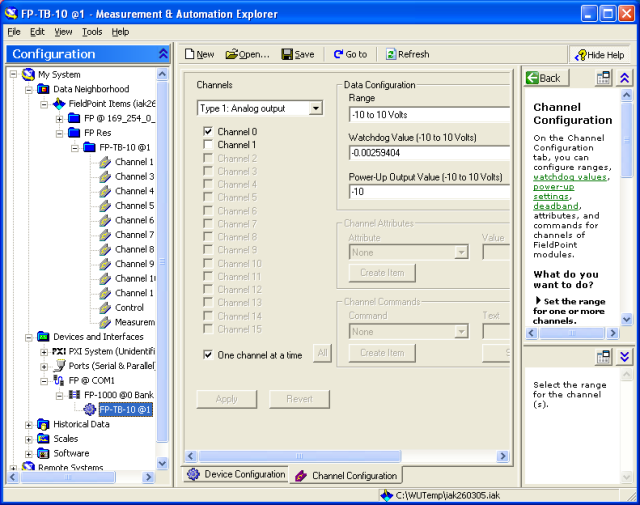
Task: Collapse the FP-TB-10 @1 folder node
Action: coord(75,148)
